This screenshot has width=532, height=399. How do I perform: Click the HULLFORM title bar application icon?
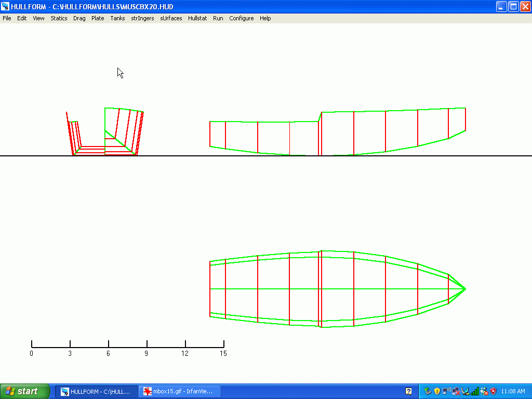pyautogui.click(x=5, y=7)
